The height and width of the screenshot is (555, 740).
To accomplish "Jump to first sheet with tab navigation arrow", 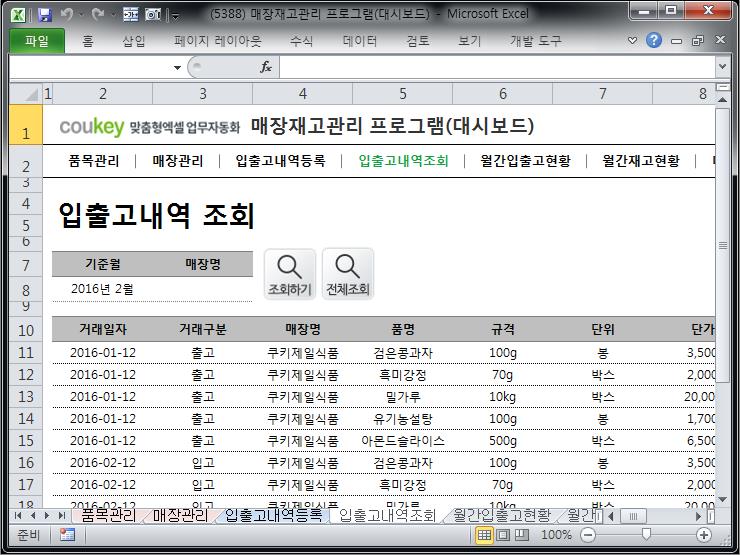I will 18,516.
